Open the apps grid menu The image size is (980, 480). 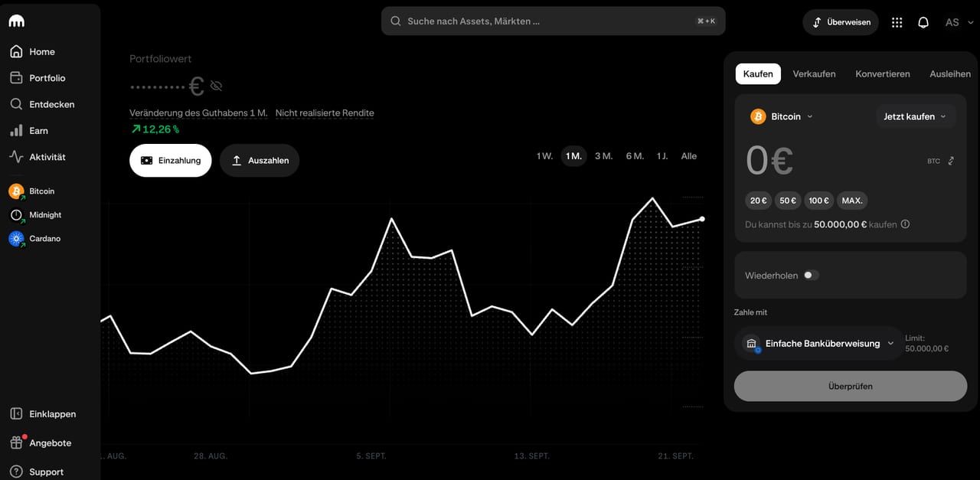pos(897,22)
